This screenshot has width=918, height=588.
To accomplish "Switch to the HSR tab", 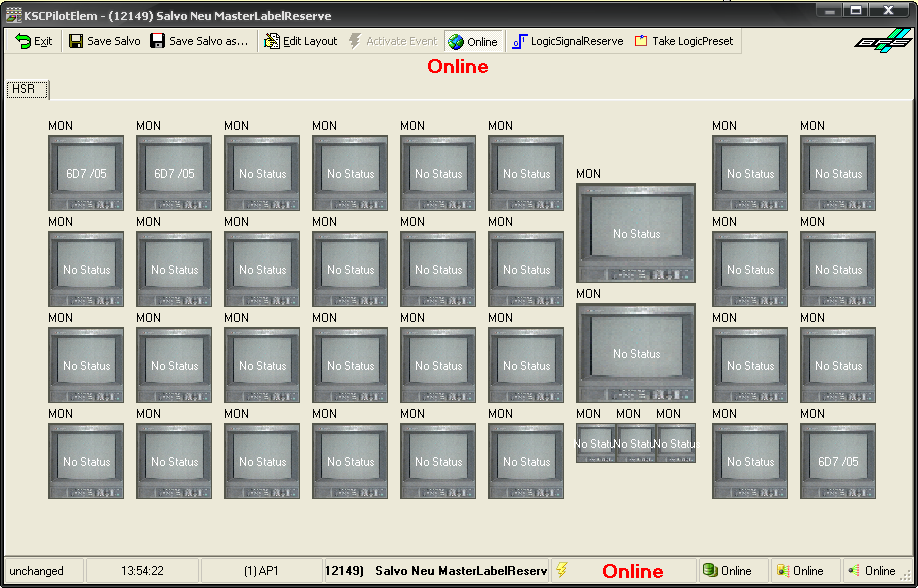I will pos(23,89).
